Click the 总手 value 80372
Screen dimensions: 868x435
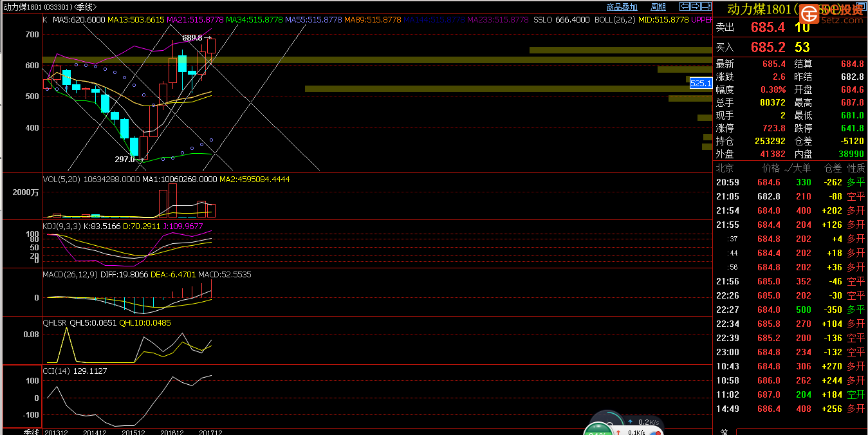click(x=772, y=103)
